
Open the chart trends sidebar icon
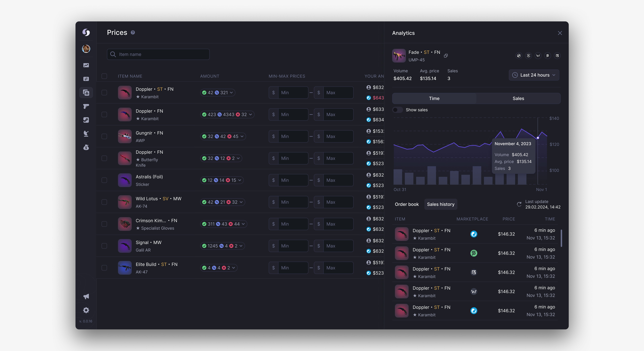86,65
